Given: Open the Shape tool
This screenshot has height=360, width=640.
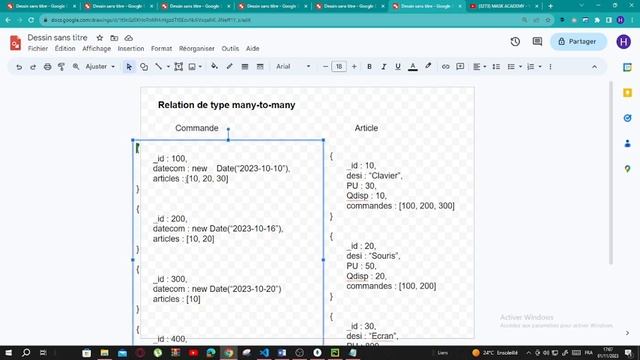Looking at the screenshot, I should coord(144,67).
